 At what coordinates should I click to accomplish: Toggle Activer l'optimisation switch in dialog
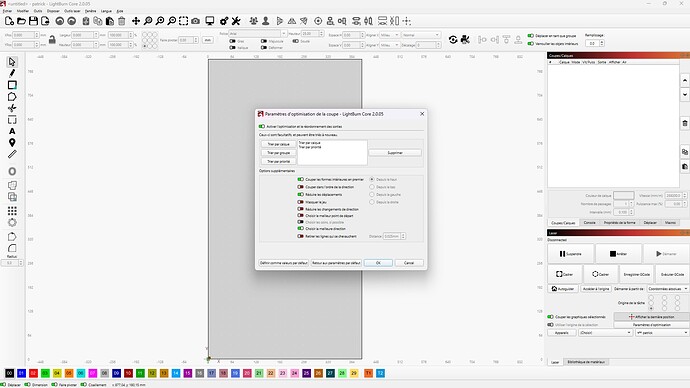tap(262, 126)
